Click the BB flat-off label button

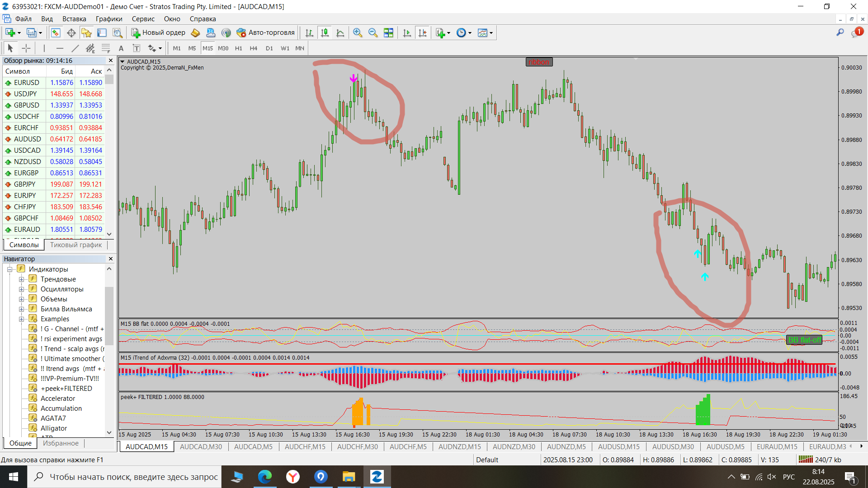[804, 340]
